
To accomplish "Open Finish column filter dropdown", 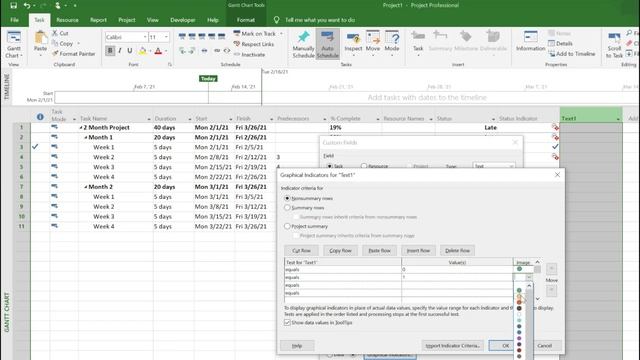I will (271, 119).
